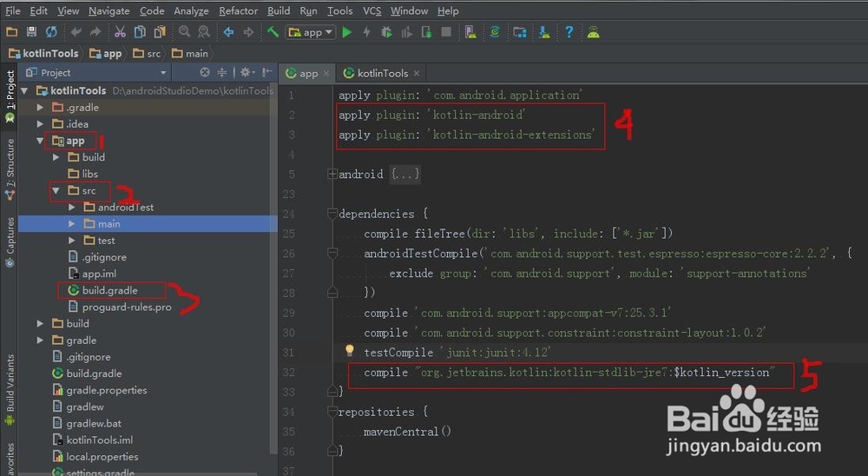Click the Save All toolbar icon
Screen dimensions: 868x476
tap(31, 32)
